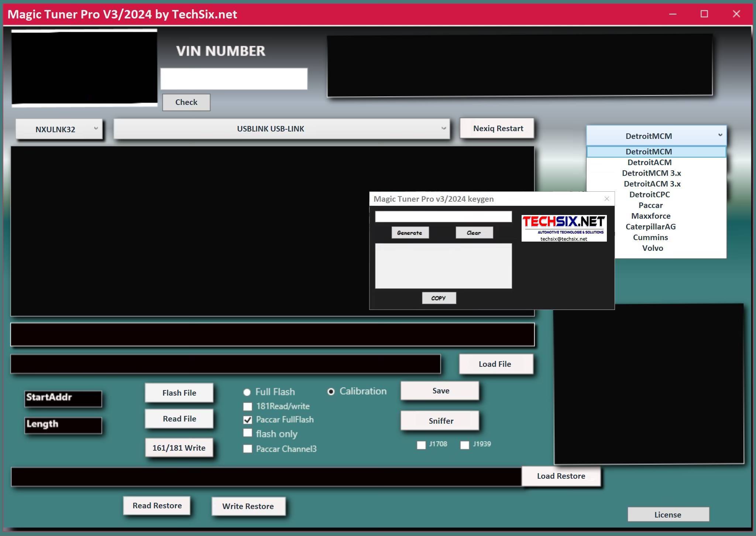Enable the 181Read/write checkbox
The image size is (756, 536).
point(248,406)
